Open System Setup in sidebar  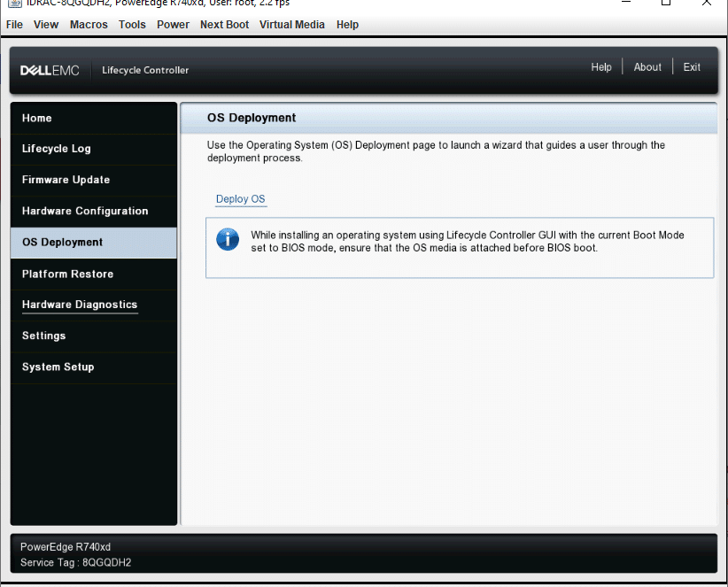pos(93,367)
